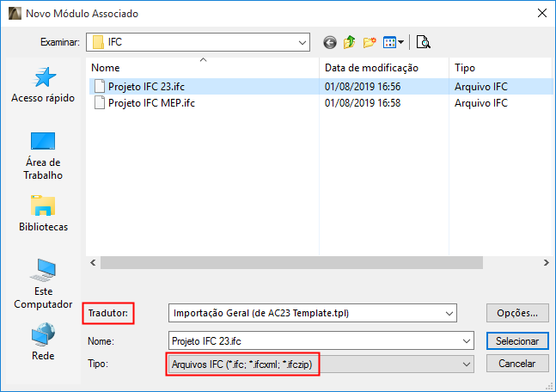The width and height of the screenshot is (556, 392).
Task: Select Este Computador in sidebar
Action: 43,283
